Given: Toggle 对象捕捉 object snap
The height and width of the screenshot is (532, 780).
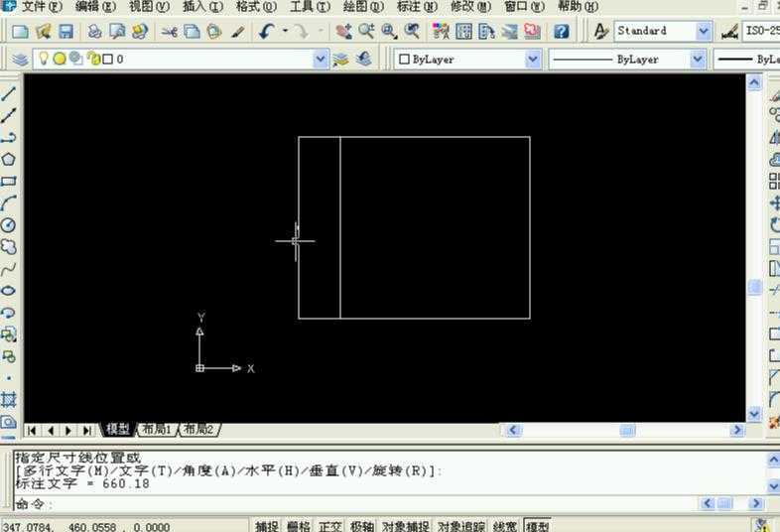Looking at the screenshot, I should click(x=406, y=526).
